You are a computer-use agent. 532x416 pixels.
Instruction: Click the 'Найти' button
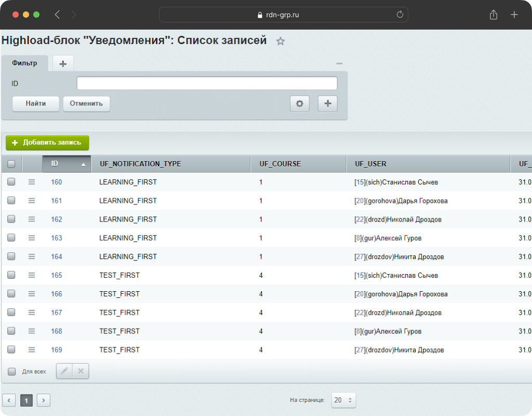coord(36,103)
